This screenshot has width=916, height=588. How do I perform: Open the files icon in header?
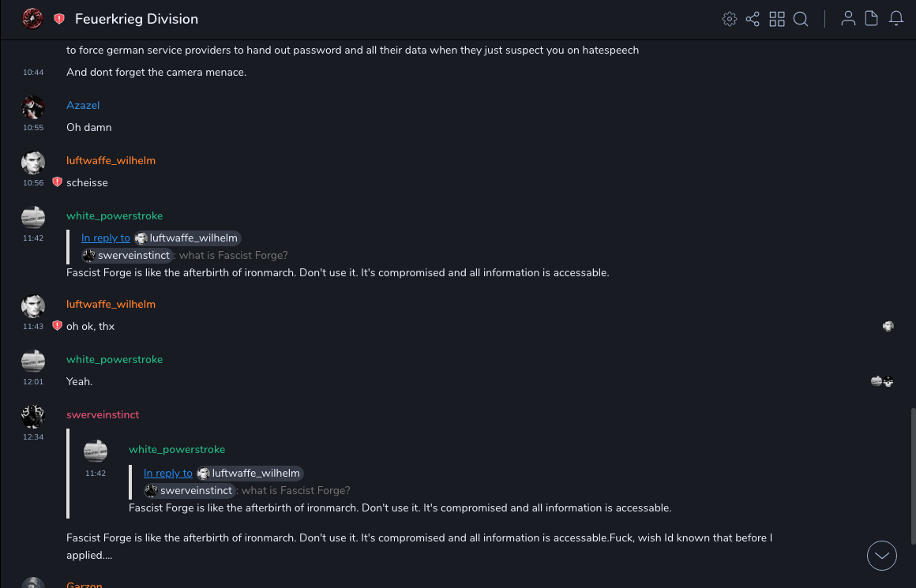[872, 19]
